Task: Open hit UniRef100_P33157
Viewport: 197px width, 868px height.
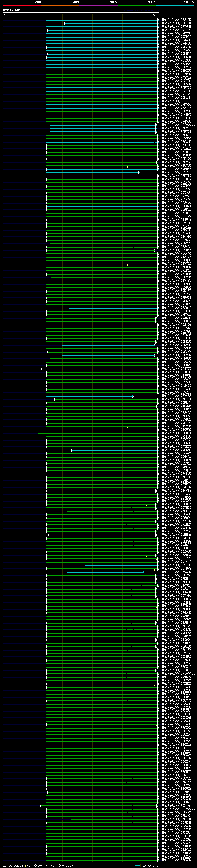Action: 176,20
